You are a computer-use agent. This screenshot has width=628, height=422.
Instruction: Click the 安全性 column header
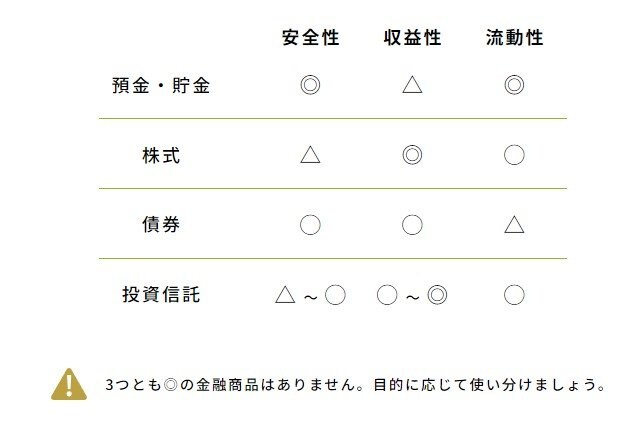[x=311, y=38]
